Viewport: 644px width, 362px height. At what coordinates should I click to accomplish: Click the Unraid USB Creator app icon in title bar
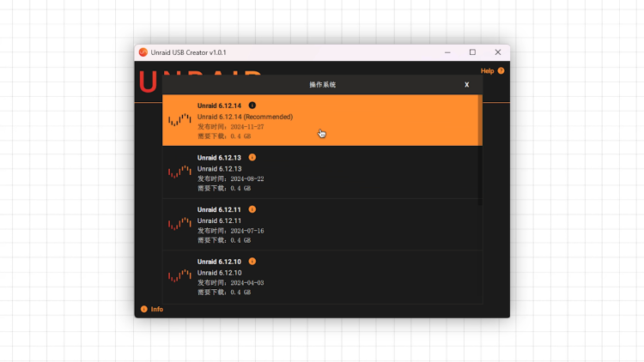coord(143,52)
